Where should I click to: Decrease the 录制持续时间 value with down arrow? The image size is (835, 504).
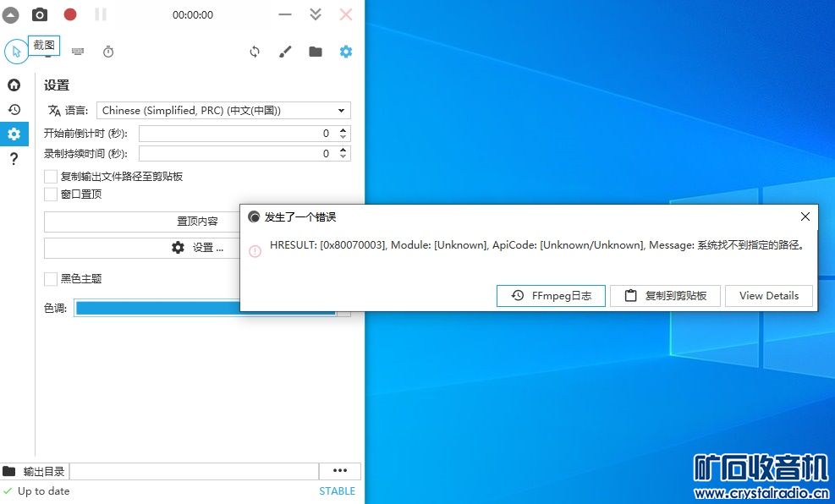343,157
